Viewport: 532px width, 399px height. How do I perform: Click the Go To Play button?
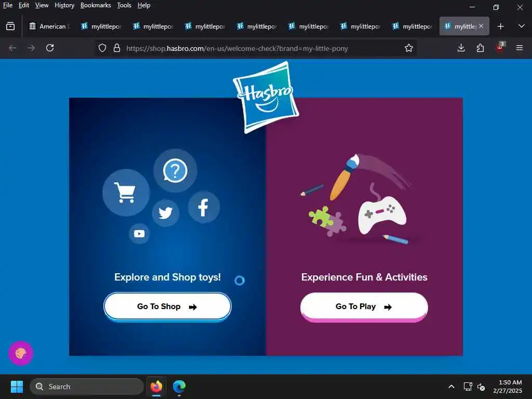(x=364, y=307)
